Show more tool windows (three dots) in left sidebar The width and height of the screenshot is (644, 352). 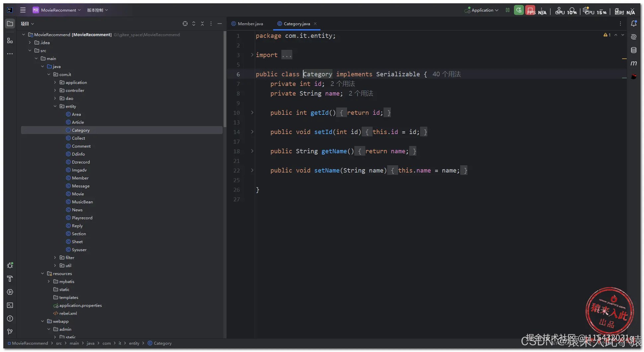click(10, 54)
